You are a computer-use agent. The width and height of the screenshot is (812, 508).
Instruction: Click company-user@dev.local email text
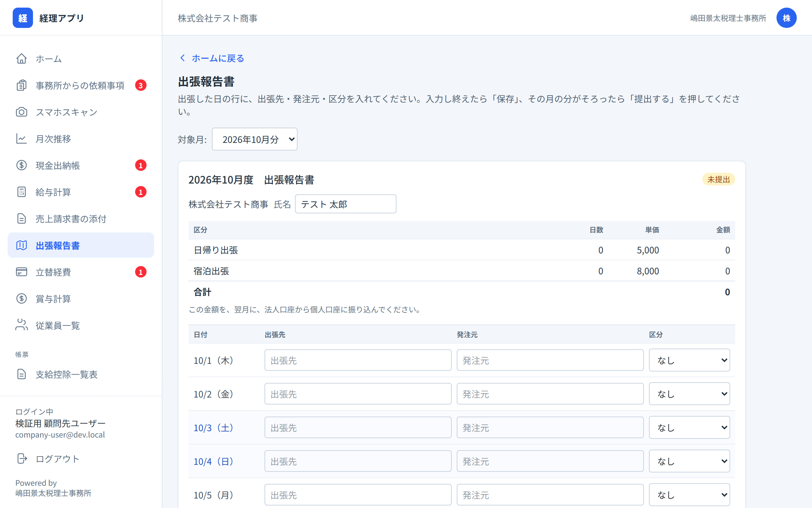click(x=60, y=435)
